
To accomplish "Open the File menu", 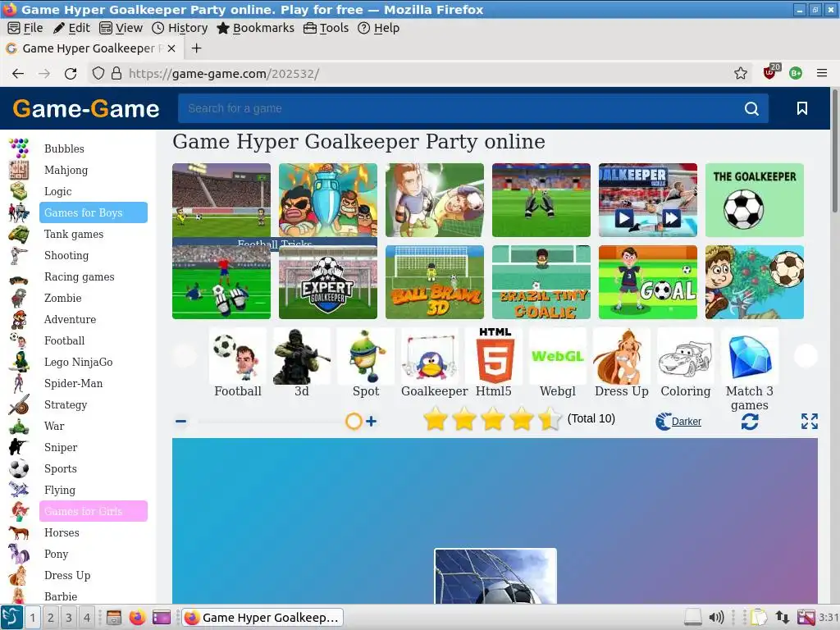I will tap(25, 28).
